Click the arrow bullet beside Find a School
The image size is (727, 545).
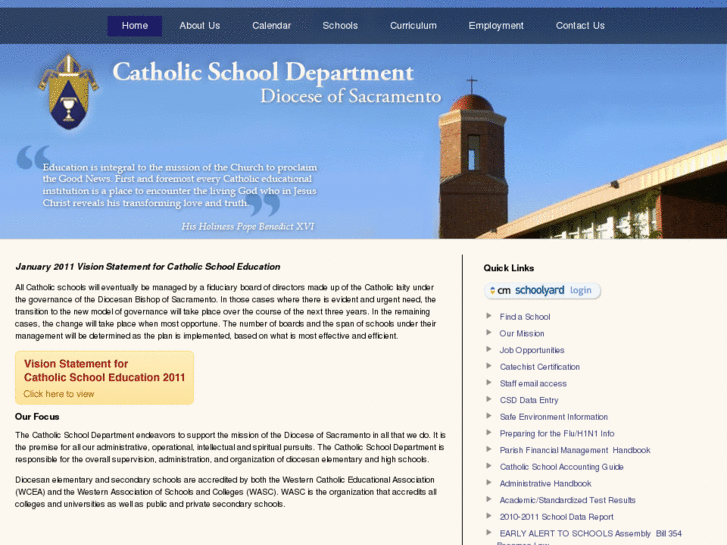489,316
